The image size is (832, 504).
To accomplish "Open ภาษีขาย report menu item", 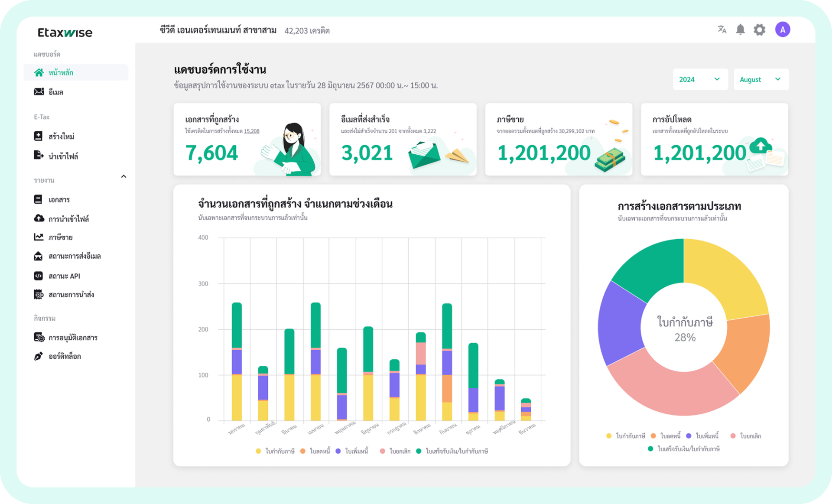I will (x=61, y=237).
